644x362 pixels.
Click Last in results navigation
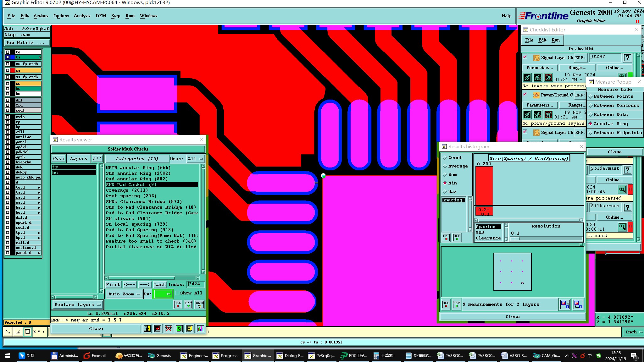point(159,285)
